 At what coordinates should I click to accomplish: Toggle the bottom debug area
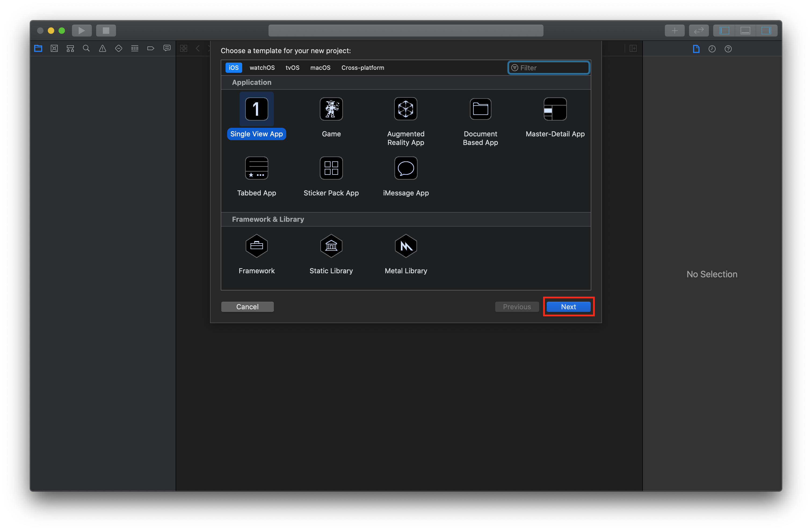745,31
